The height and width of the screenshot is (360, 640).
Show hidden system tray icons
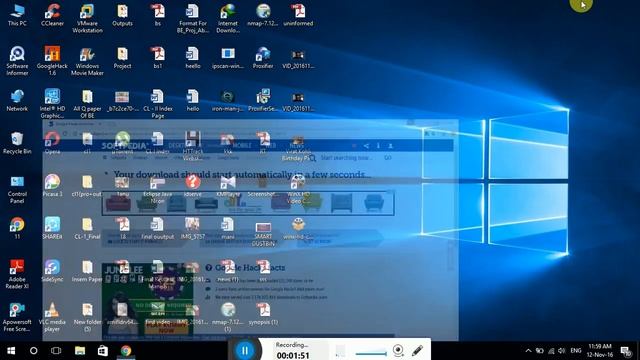tap(528, 351)
